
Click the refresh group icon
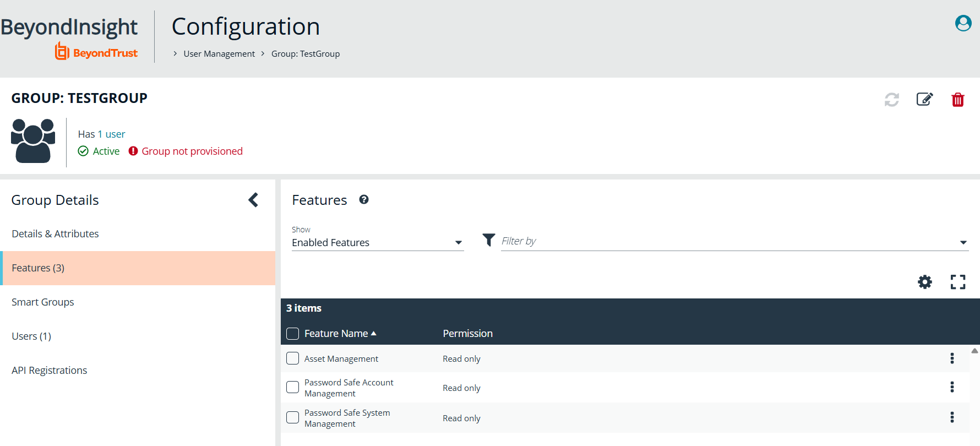coord(891,100)
